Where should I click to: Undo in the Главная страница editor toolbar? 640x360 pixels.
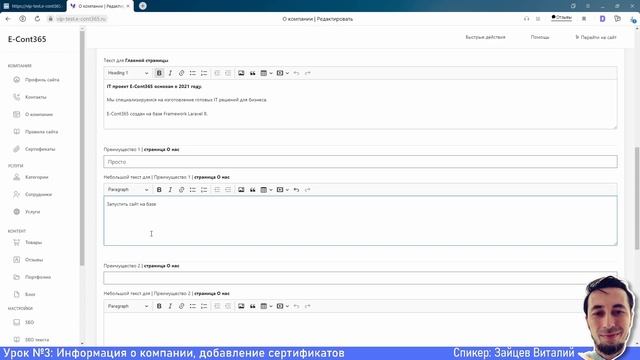296,73
